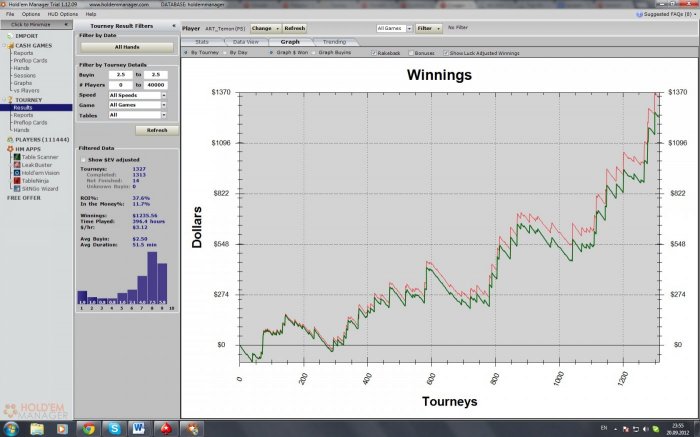This screenshot has height=437, width=700.
Task: Select the Graph Buyins radio button
Action: pyautogui.click(x=313, y=53)
